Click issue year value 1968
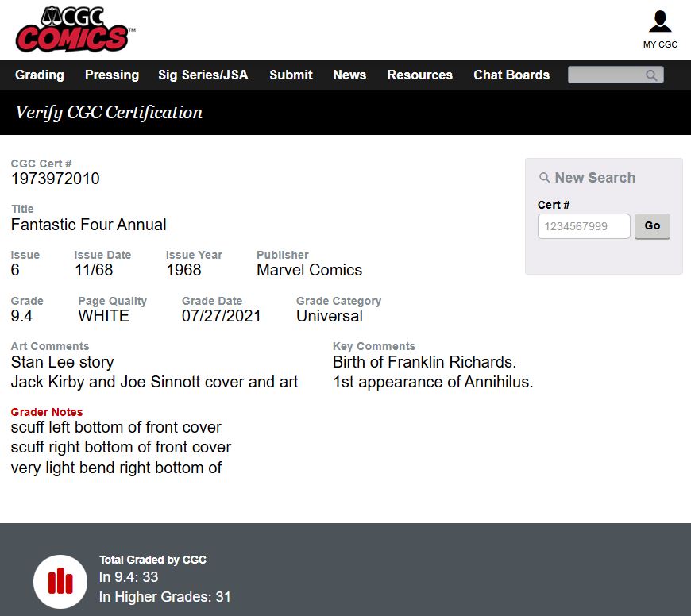 [183, 270]
